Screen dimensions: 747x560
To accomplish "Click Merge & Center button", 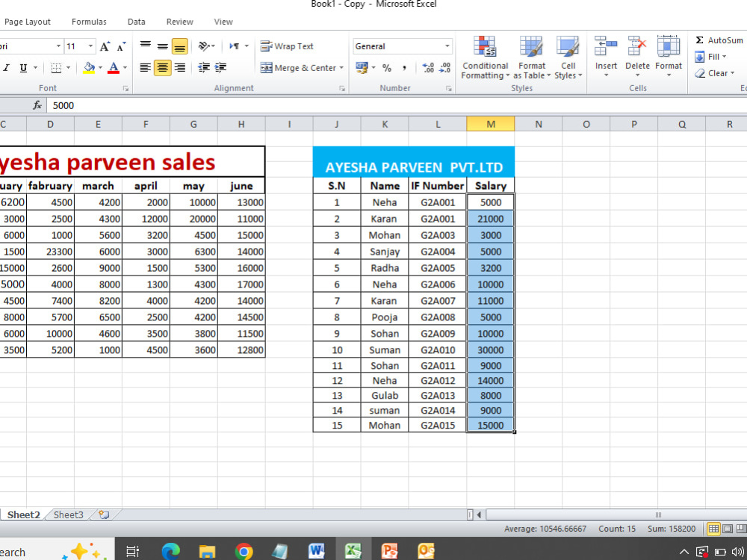I will click(299, 68).
